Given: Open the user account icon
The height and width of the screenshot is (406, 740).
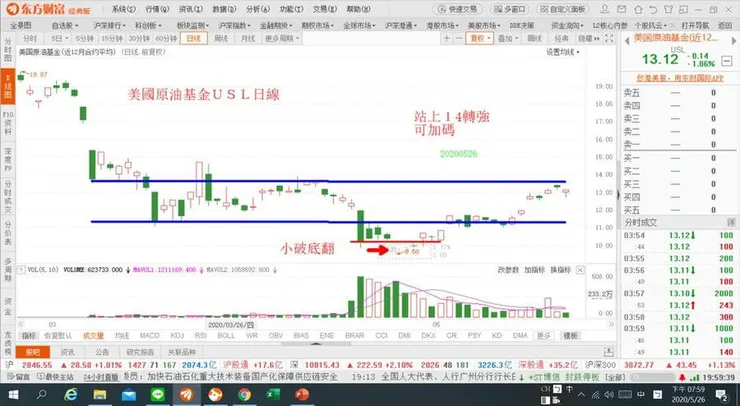Looking at the screenshot, I should click(605, 9).
